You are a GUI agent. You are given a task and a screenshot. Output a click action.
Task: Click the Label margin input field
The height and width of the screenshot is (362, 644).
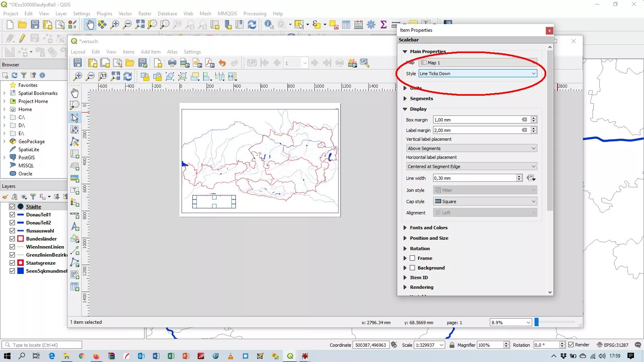(x=477, y=130)
